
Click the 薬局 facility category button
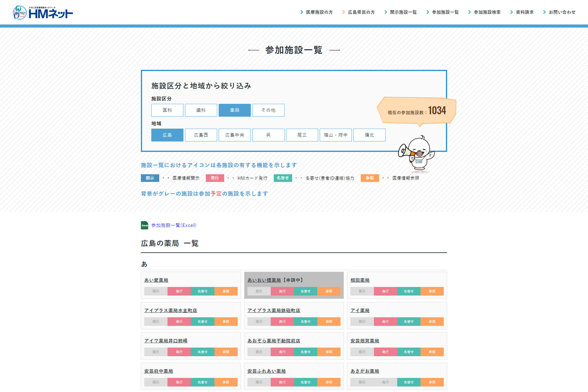coord(234,110)
